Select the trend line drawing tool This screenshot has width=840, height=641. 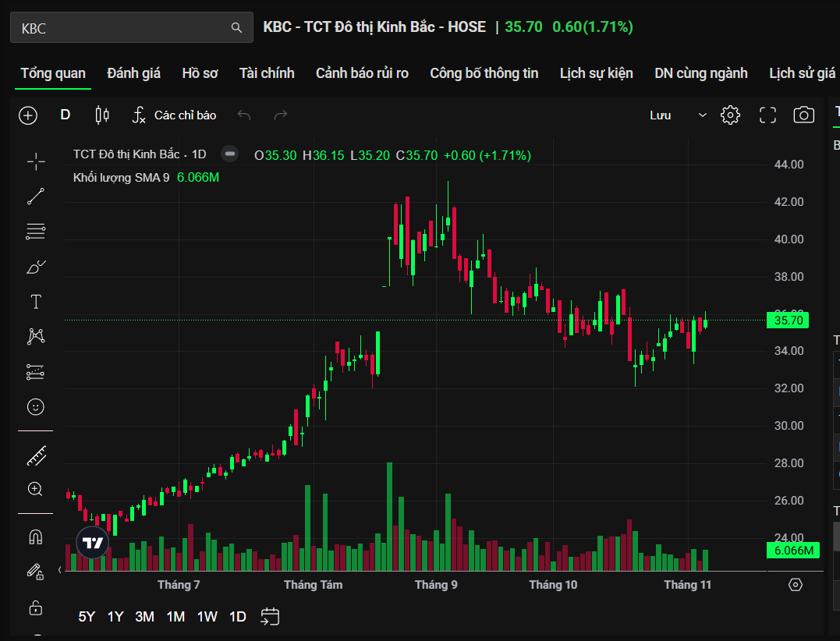point(36,197)
